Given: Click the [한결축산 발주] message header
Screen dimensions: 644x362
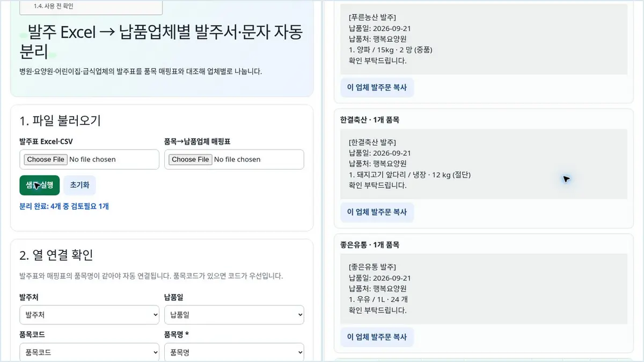Looking at the screenshot, I should (x=372, y=142).
